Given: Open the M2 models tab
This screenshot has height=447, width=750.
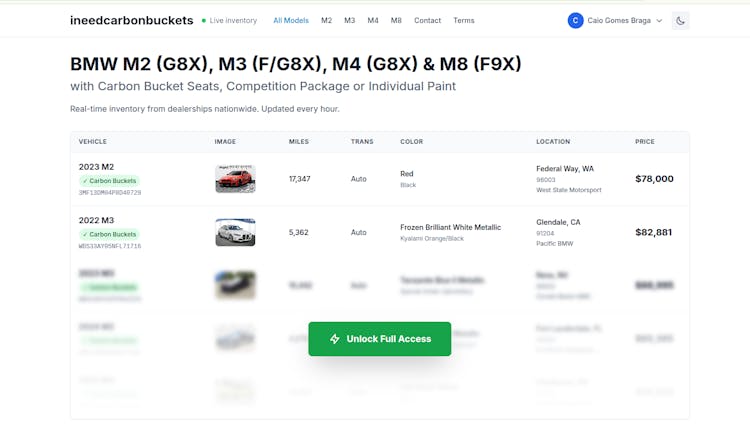Looking at the screenshot, I should pyautogui.click(x=326, y=20).
